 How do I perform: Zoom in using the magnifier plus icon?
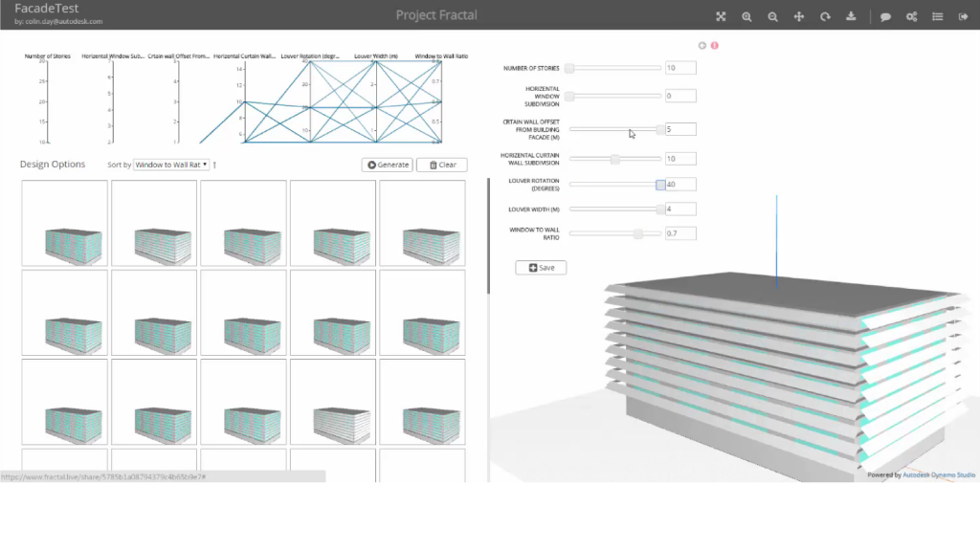746,16
